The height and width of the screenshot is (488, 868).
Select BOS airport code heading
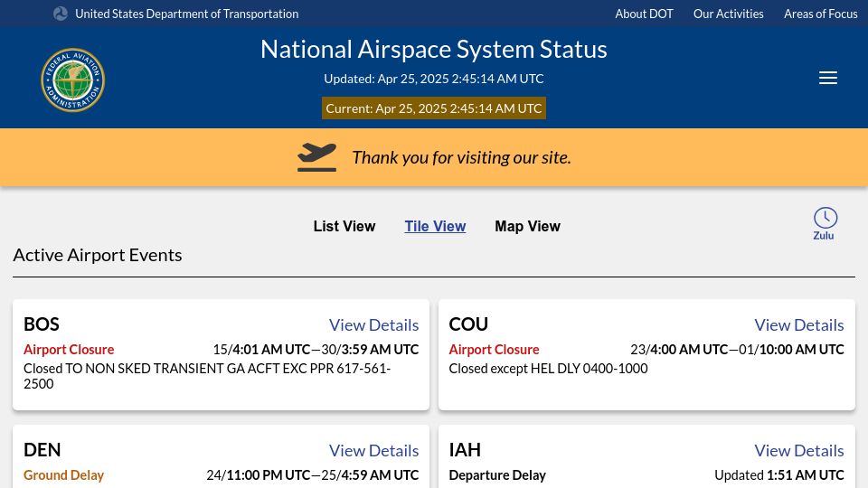pos(42,324)
